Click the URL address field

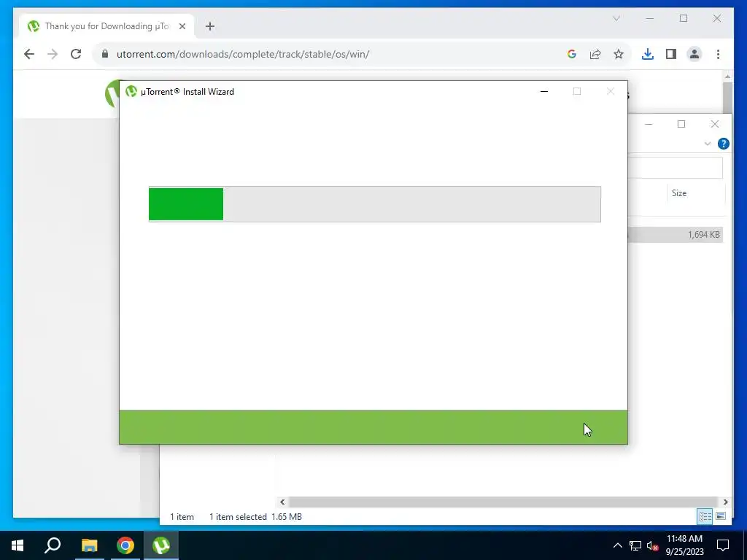[333, 54]
